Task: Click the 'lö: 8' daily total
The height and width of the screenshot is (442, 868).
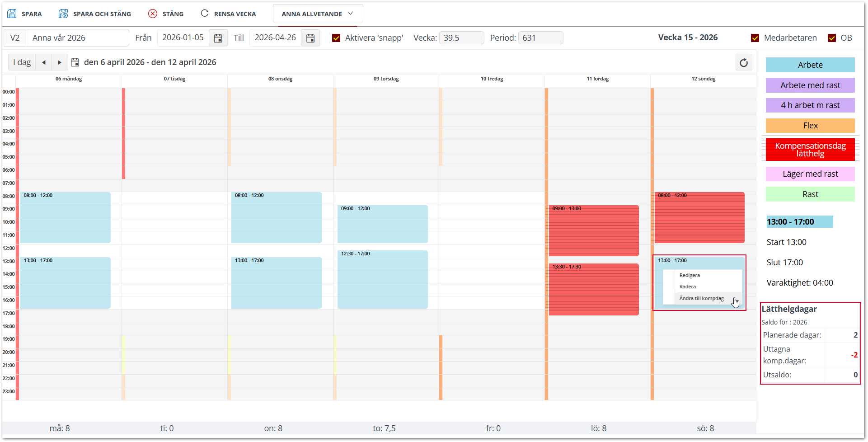Action: (599, 428)
